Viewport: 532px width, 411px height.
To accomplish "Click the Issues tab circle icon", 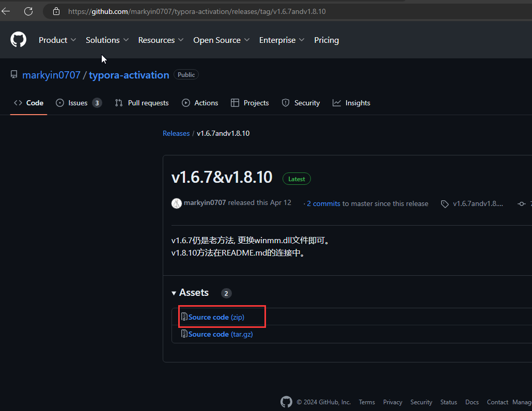I will click(60, 103).
